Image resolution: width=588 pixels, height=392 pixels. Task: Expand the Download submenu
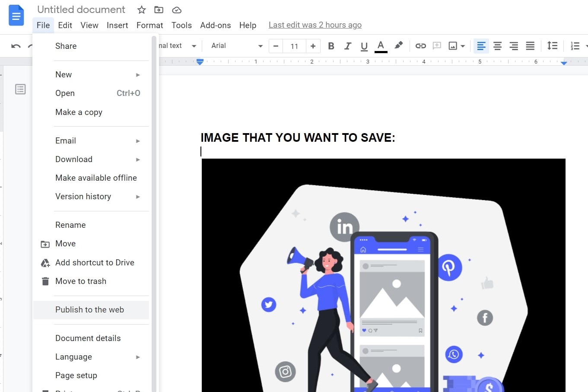[x=91, y=159]
